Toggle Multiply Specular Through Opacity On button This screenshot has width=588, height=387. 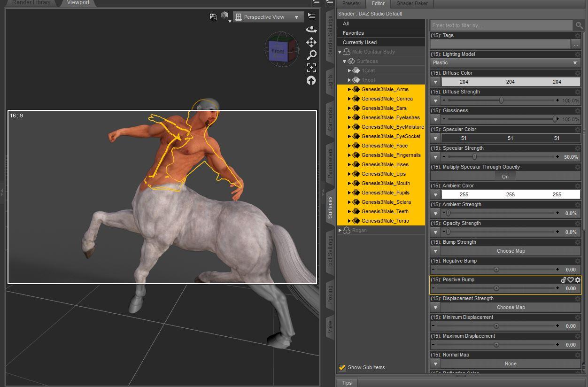tap(505, 176)
